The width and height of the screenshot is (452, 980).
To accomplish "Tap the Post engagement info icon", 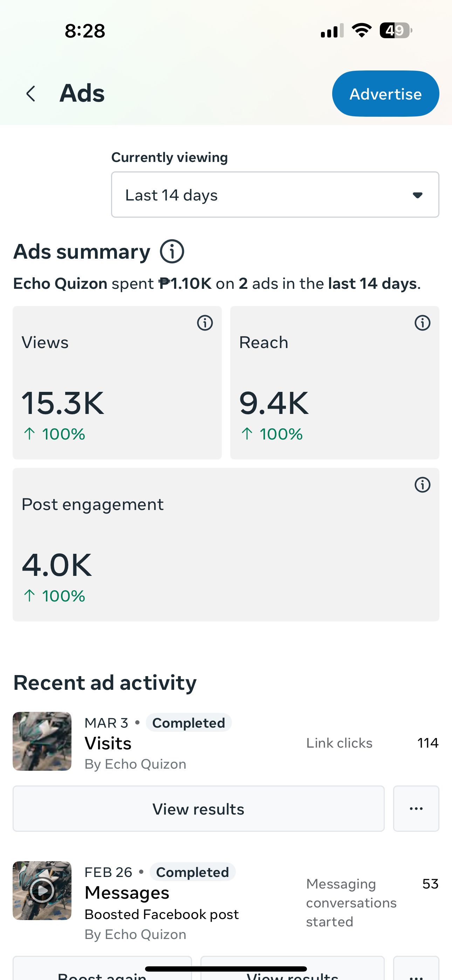I will pos(422,485).
